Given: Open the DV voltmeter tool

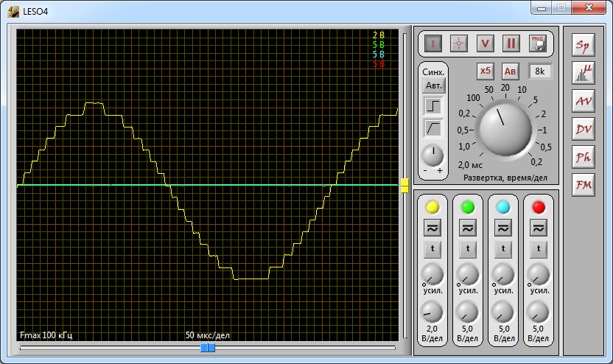Looking at the screenshot, I should tap(584, 129).
